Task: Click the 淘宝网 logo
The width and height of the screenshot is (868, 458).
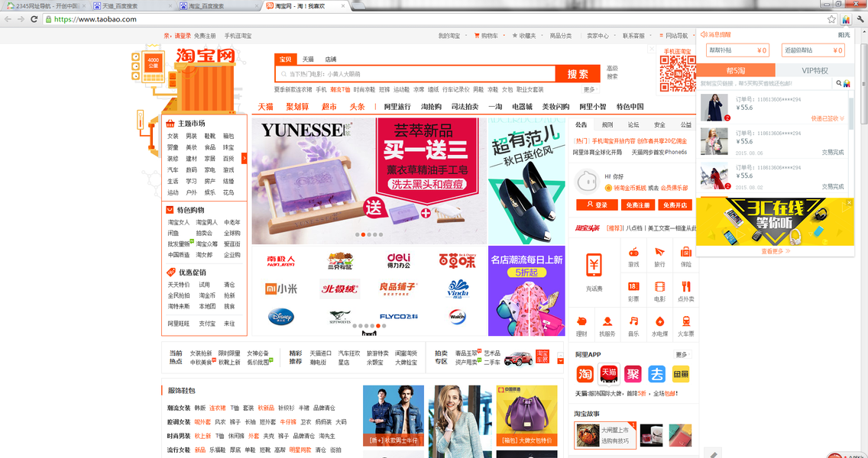Action: [x=206, y=56]
